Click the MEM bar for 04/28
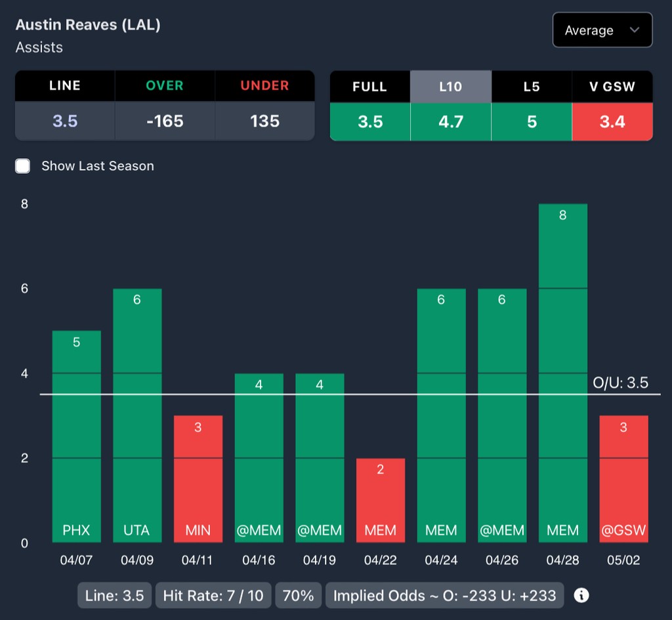672x620 pixels. [x=562, y=373]
